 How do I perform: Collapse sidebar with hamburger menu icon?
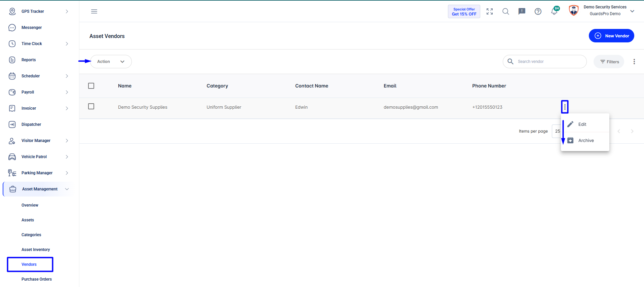(94, 11)
